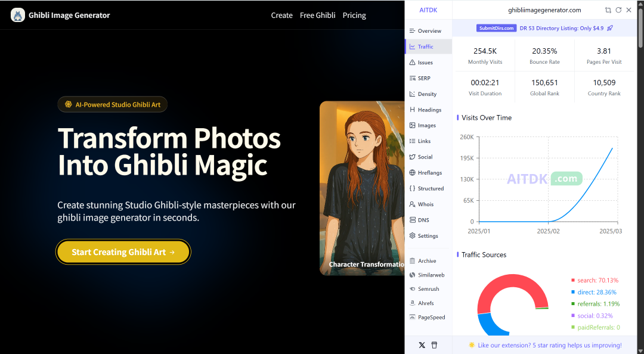644x354 pixels.
Task: Switch to the Headings tab label
Action: click(x=429, y=110)
